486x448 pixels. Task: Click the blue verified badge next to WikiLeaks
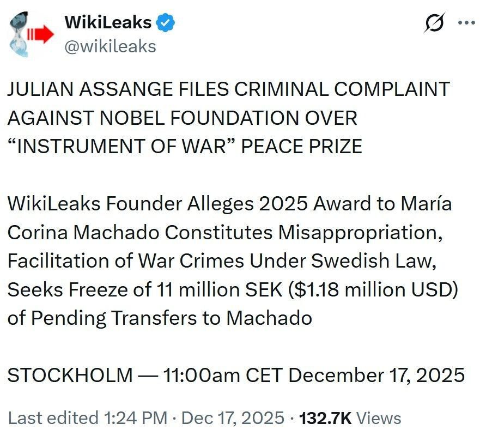click(x=165, y=22)
